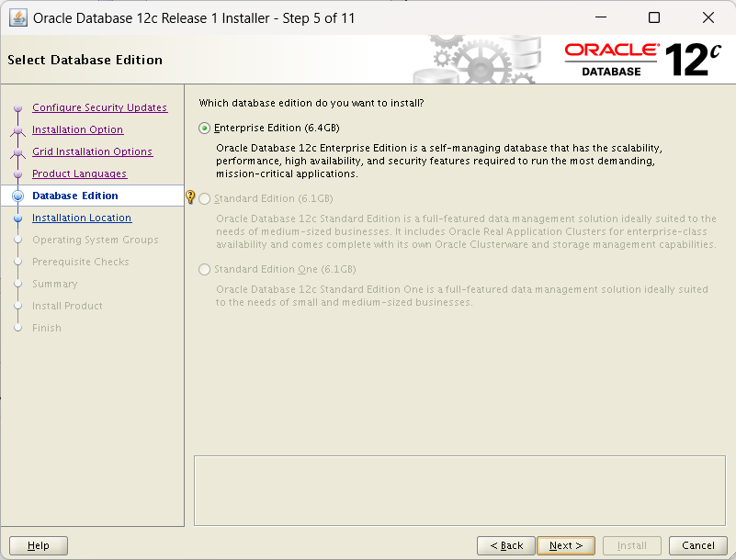
Task: Go back with the Back button
Action: pos(506,545)
